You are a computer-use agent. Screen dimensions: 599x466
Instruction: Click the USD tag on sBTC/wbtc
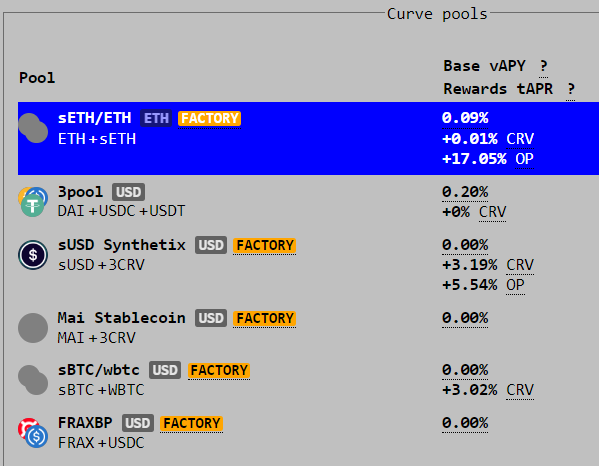click(x=165, y=370)
